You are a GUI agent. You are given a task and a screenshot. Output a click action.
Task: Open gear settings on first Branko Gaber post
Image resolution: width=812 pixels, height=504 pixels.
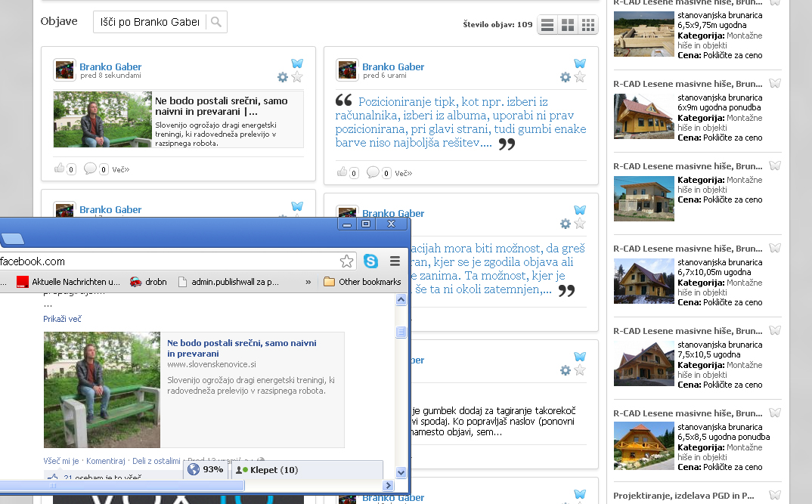point(283,77)
